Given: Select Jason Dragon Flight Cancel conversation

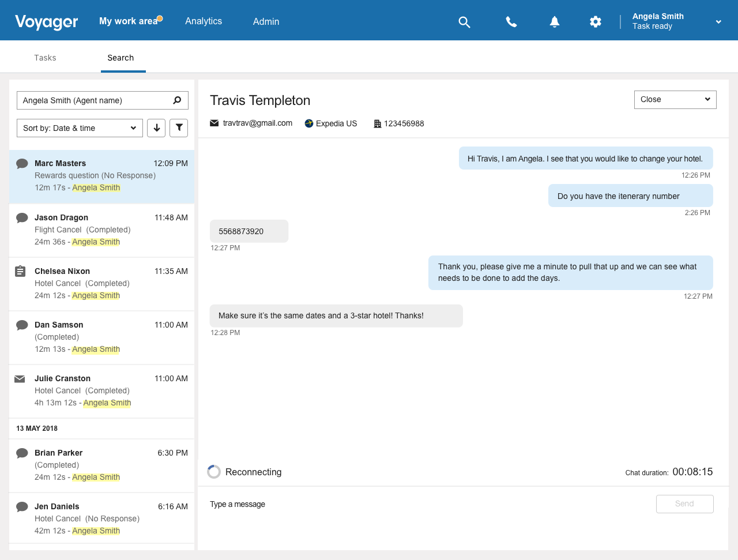Looking at the screenshot, I should 101,230.
